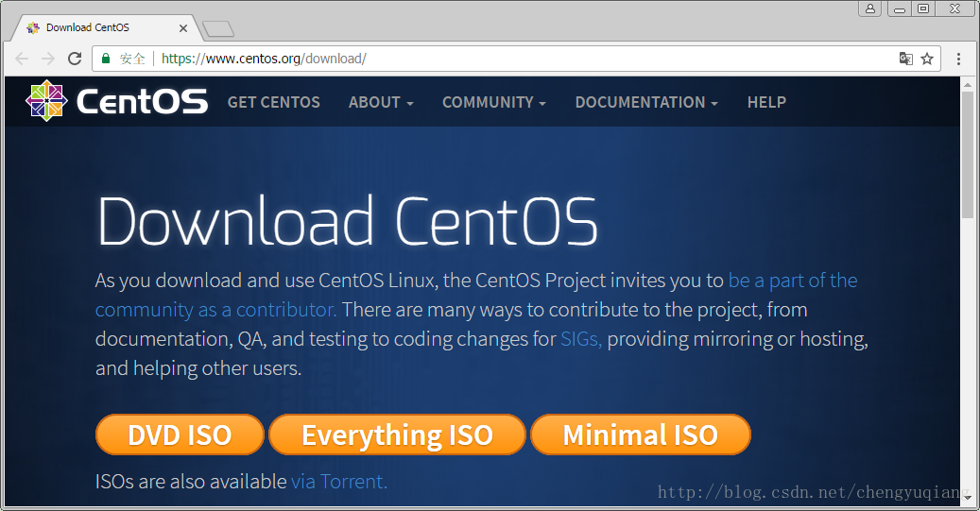Click the 'Download CentOS' heading text
The width and height of the screenshot is (980, 511).
(x=348, y=220)
